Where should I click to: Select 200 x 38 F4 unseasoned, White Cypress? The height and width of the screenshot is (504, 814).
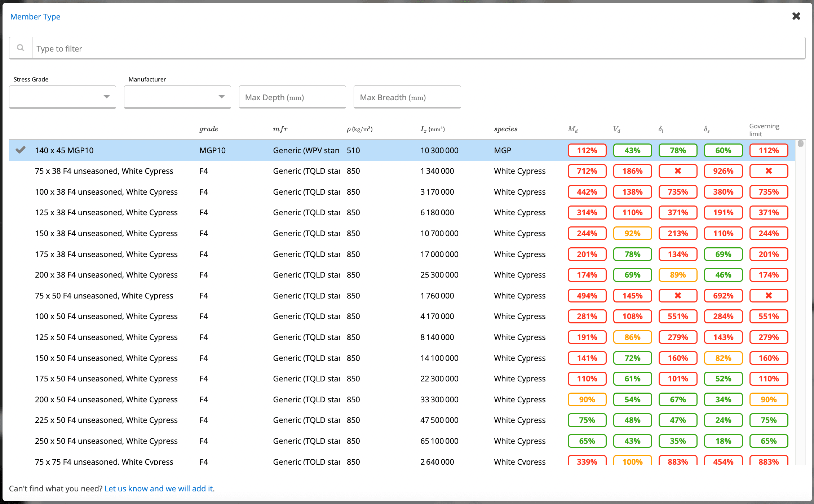[x=402, y=275]
